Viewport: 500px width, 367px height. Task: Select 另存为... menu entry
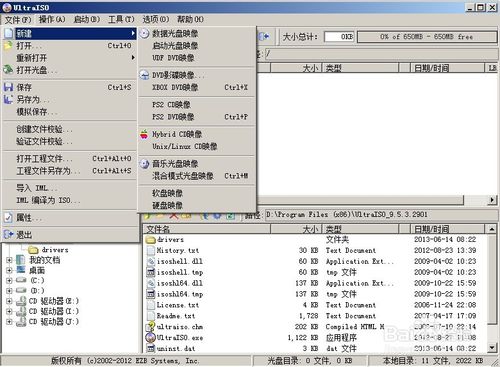pos(70,100)
